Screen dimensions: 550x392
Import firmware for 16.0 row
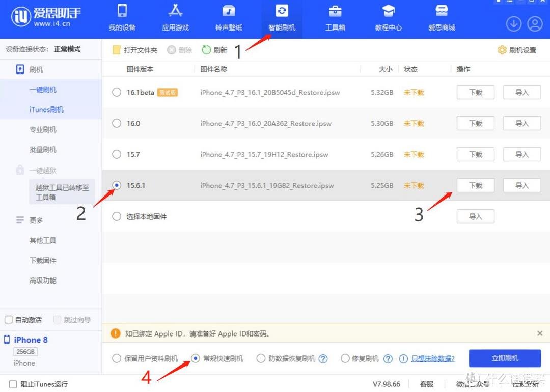pyautogui.click(x=522, y=123)
